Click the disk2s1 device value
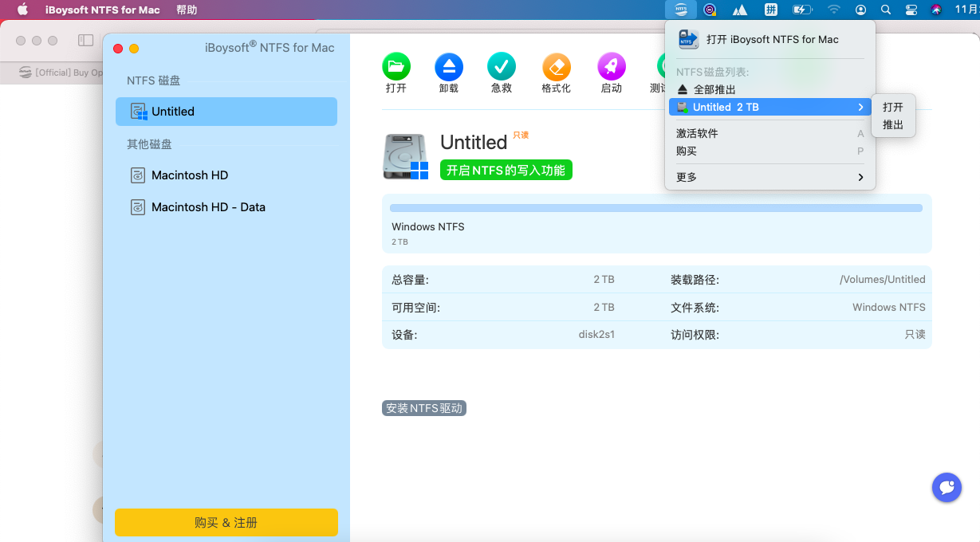This screenshot has width=980, height=542. tap(596, 335)
